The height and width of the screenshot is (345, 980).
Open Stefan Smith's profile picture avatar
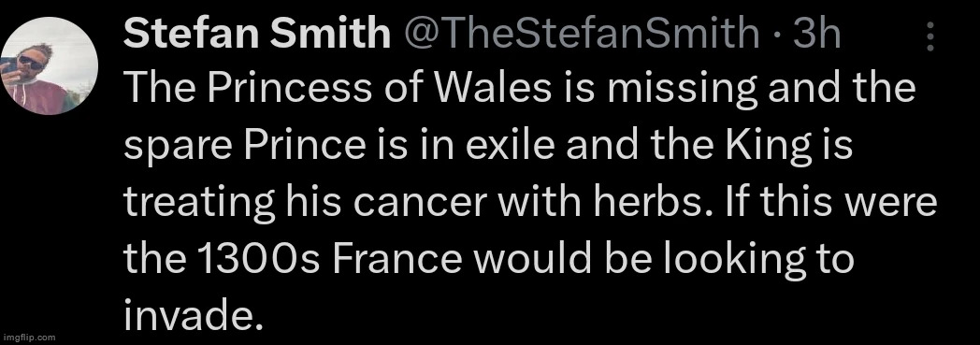pos(50,65)
